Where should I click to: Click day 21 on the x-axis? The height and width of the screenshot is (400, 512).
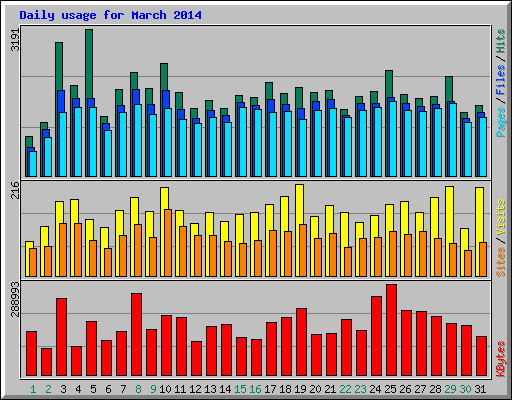[x=330, y=389]
